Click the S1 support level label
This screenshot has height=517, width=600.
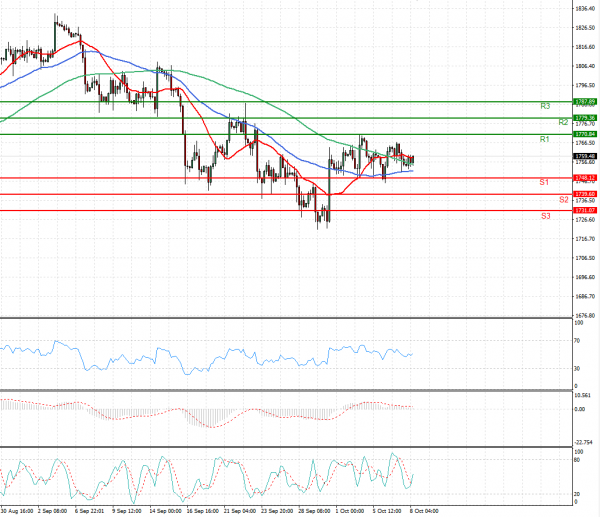tap(544, 182)
